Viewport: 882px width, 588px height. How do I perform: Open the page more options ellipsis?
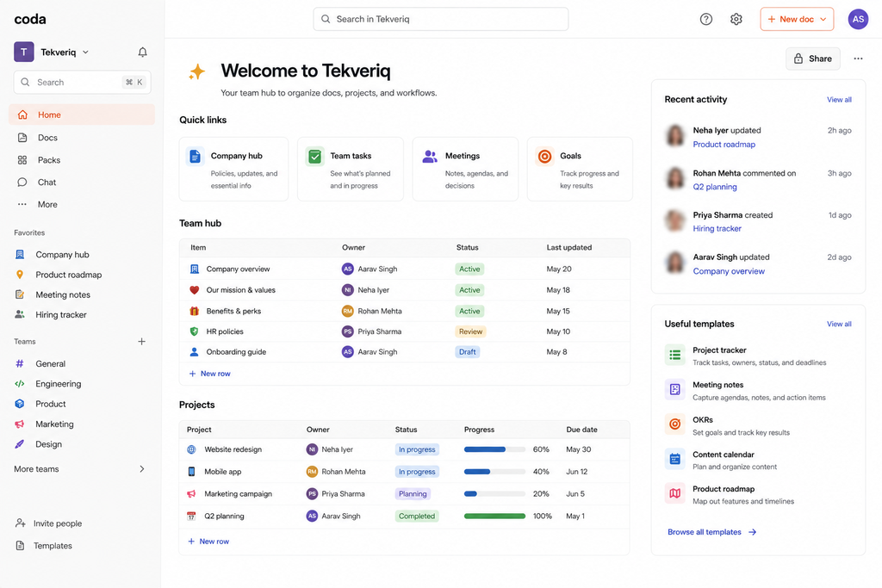tap(858, 59)
